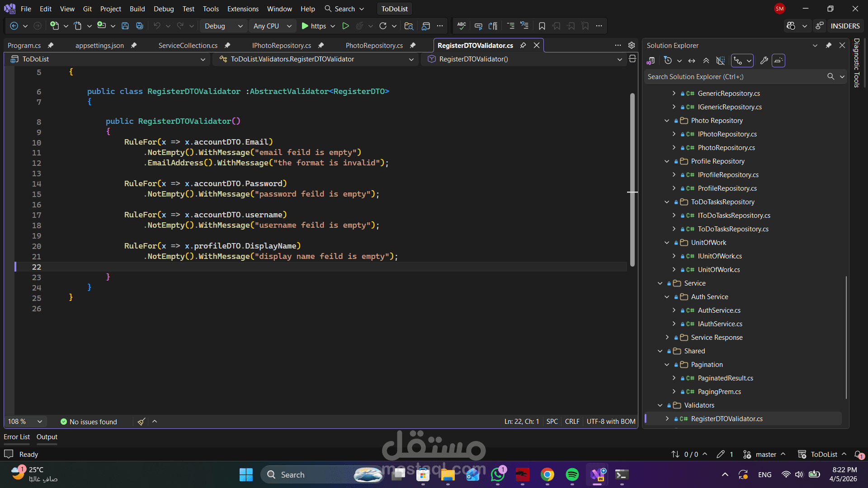Toggle pin on RegisterDTOValidator.cs tab
868x488 pixels.
click(x=523, y=45)
